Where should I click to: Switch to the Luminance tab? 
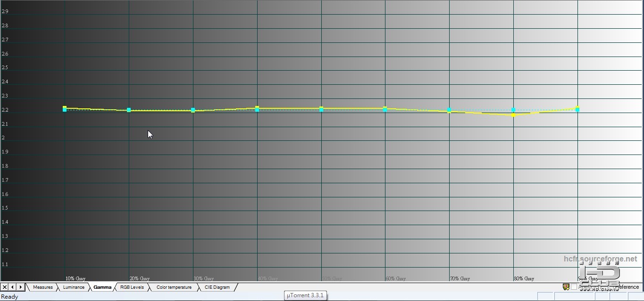click(74, 287)
